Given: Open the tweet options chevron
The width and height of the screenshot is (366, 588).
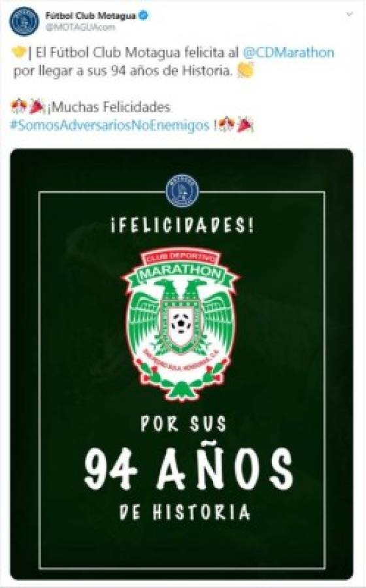Looking at the screenshot, I should [350, 14].
